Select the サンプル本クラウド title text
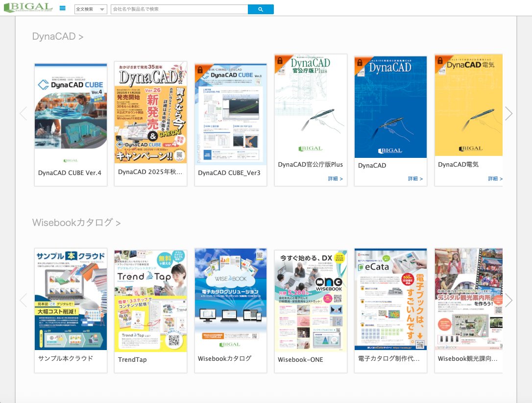532x403 pixels. tap(66, 358)
